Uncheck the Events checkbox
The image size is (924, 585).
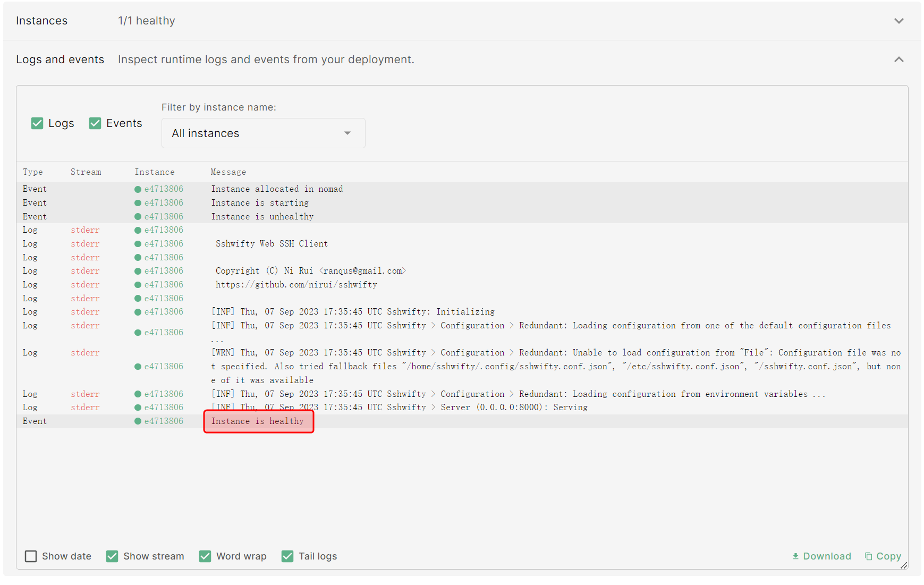[95, 123]
